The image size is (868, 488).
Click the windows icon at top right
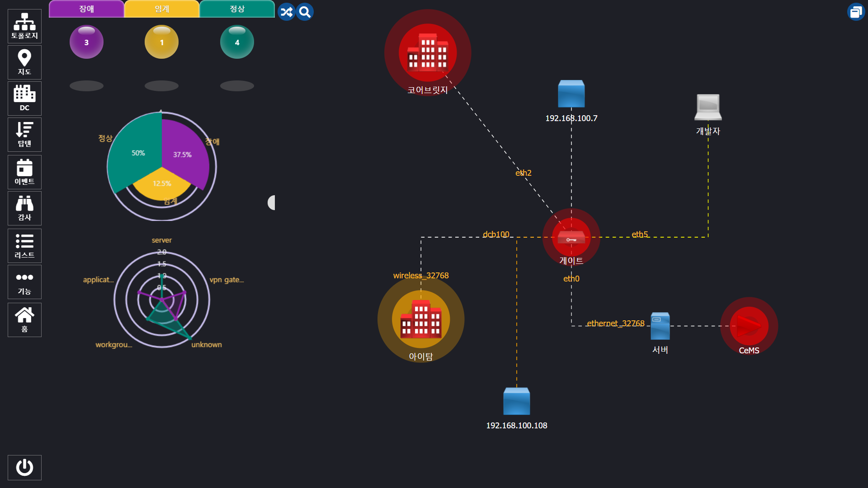(856, 12)
